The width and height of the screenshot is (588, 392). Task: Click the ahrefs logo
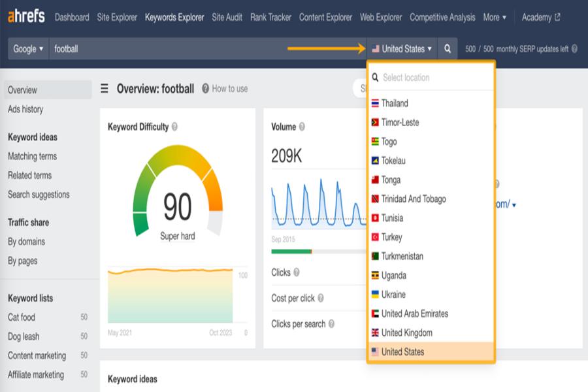[26, 17]
